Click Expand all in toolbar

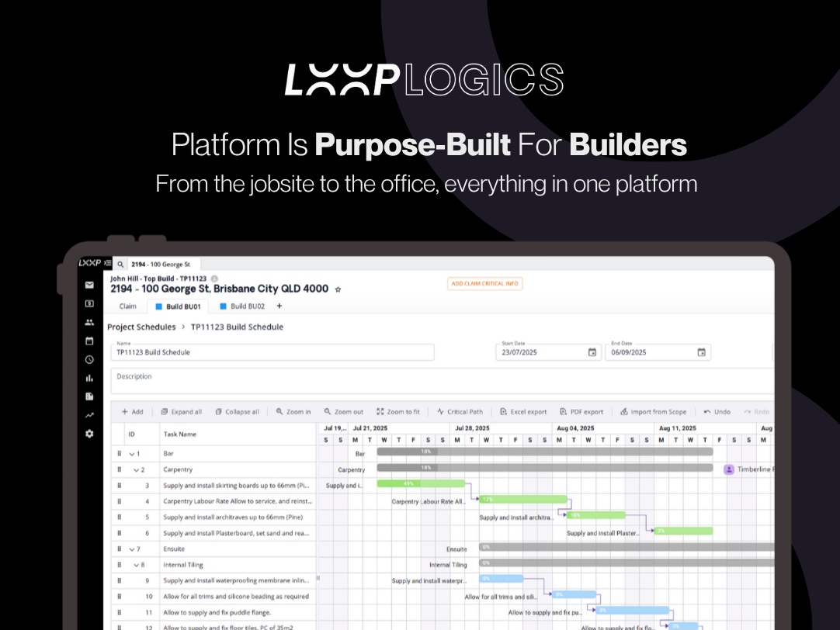[x=182, y=412]
